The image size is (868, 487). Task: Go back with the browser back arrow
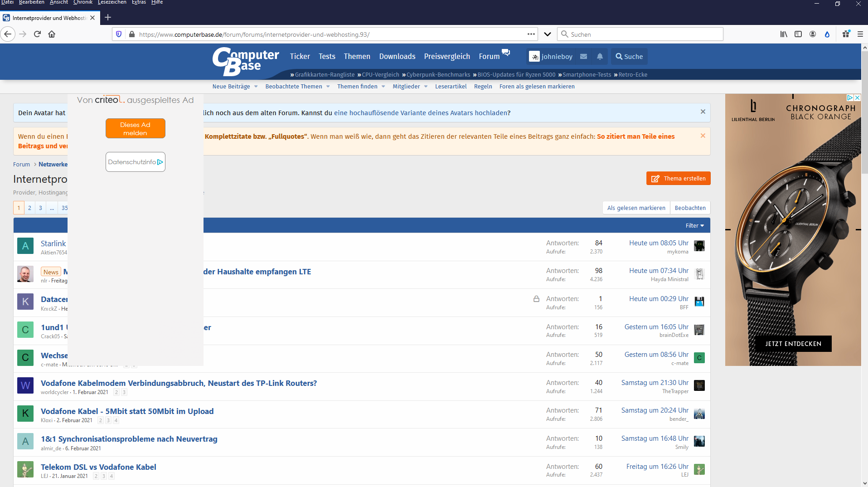point(8,34)
